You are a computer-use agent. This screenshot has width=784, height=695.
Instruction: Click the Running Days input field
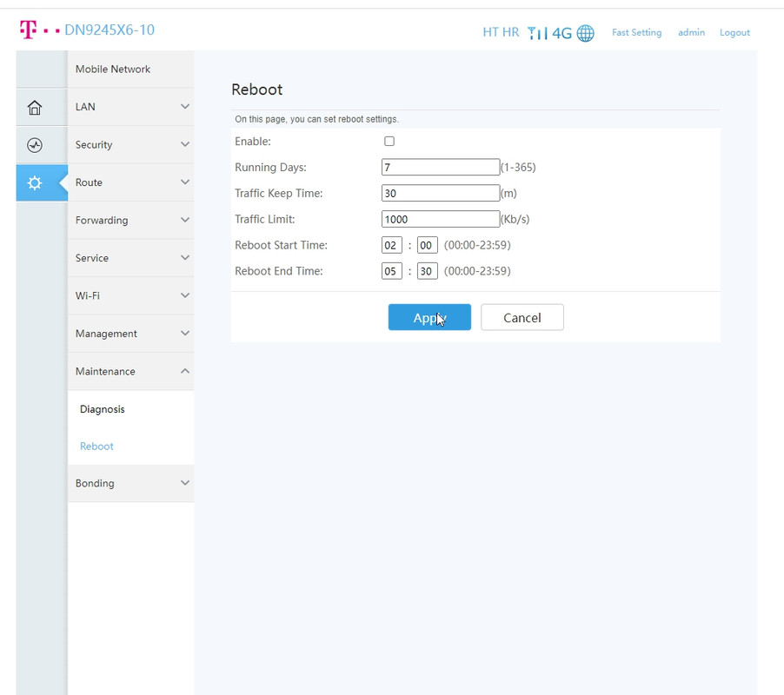tap(441, 167)
